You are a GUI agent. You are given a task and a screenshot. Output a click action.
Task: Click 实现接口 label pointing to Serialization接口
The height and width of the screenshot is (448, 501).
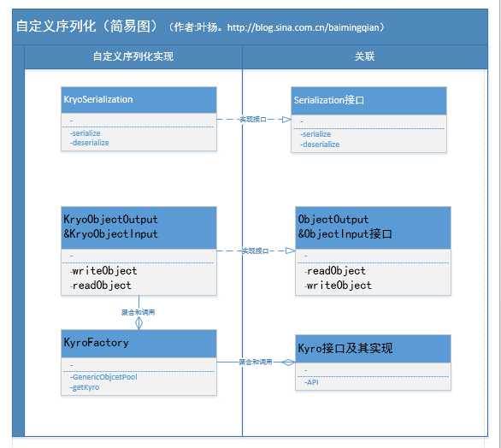pyautogui.click(x=253, y=119)
